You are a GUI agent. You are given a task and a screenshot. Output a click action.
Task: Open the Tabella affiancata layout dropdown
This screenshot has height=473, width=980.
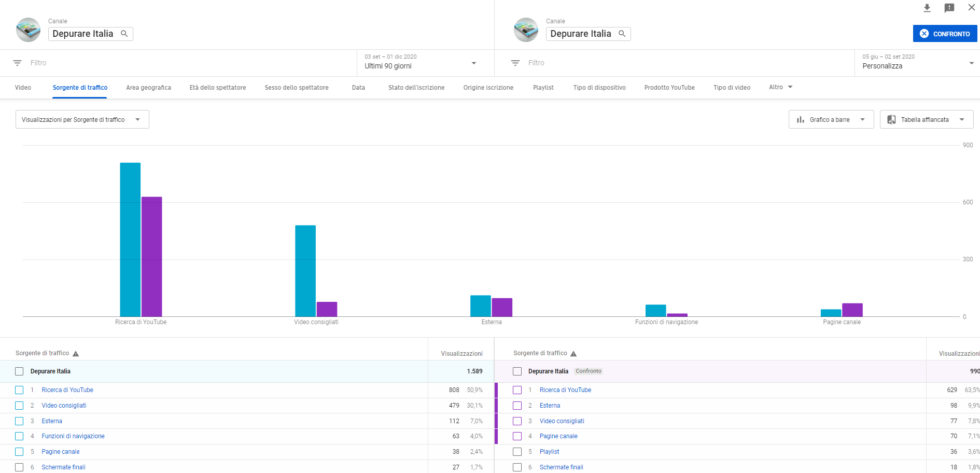click(x=927, y=119)
